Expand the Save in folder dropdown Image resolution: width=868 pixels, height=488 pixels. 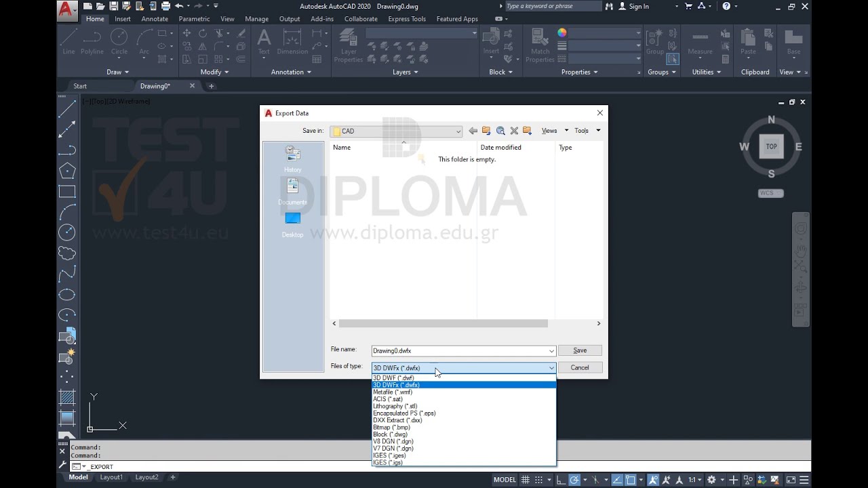point(458,131)
